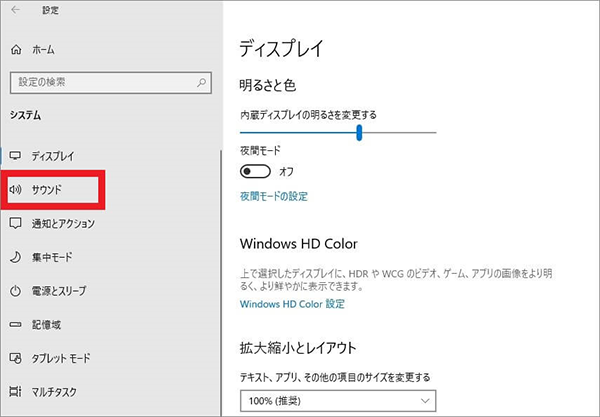This screenshot has height=417, width=600.
Task: Click the Windows HD Color heading
Action: pos(298,244)
